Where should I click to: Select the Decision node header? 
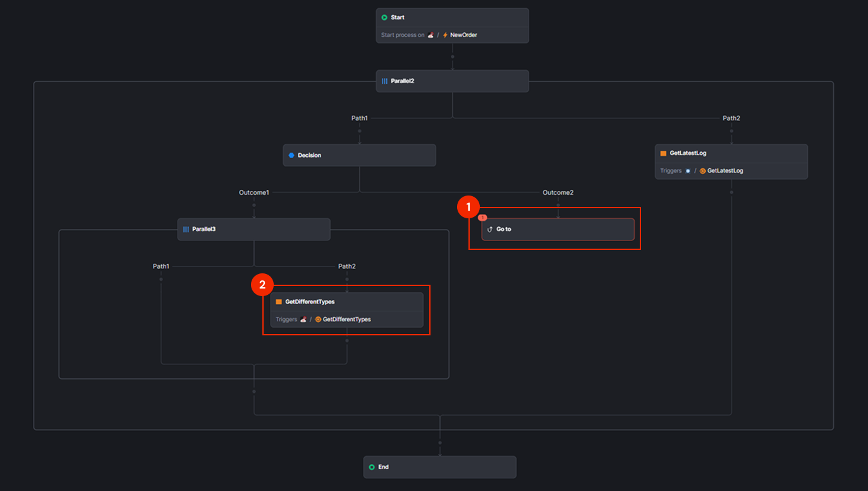coord(359,155)
